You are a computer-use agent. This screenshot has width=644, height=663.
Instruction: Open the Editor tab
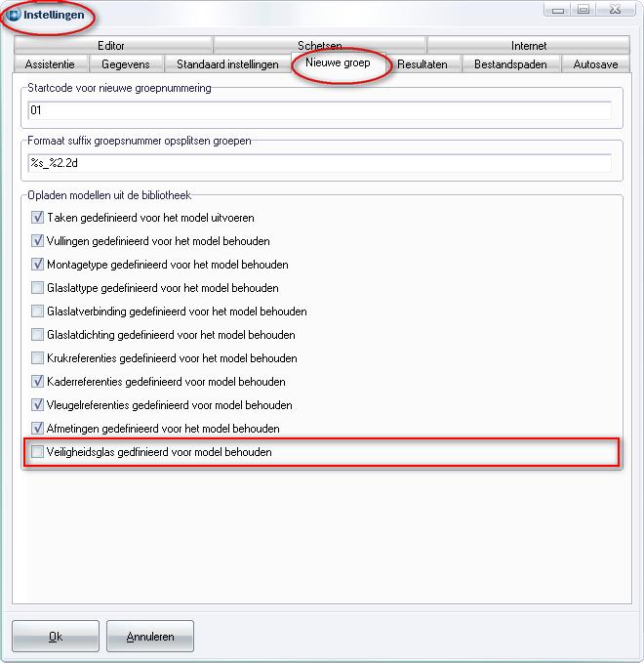tap(112, 45)
